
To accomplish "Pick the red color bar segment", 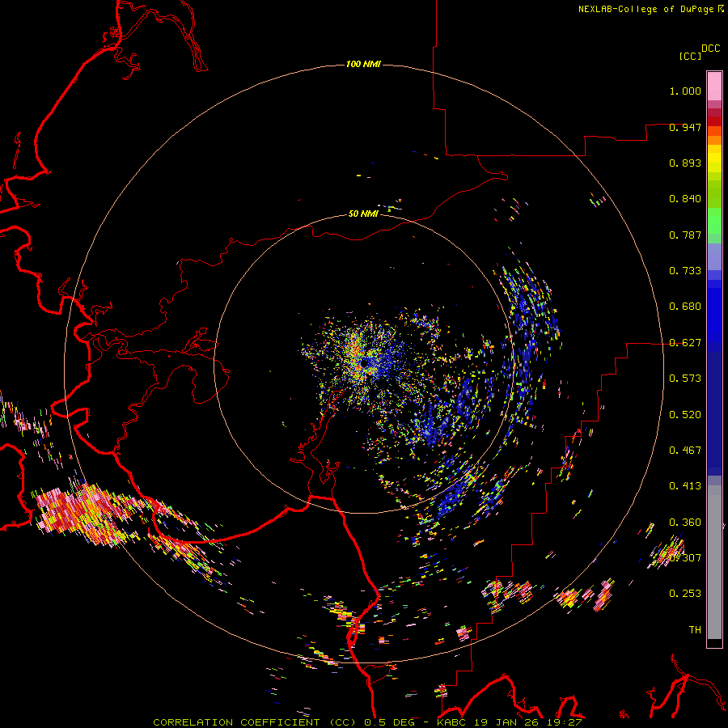I will point(714,121).
